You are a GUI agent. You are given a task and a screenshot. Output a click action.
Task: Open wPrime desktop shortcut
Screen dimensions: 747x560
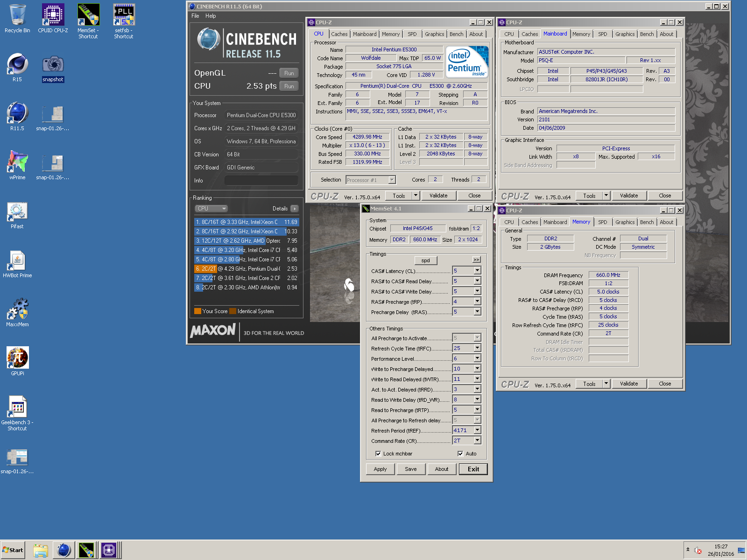17,166
